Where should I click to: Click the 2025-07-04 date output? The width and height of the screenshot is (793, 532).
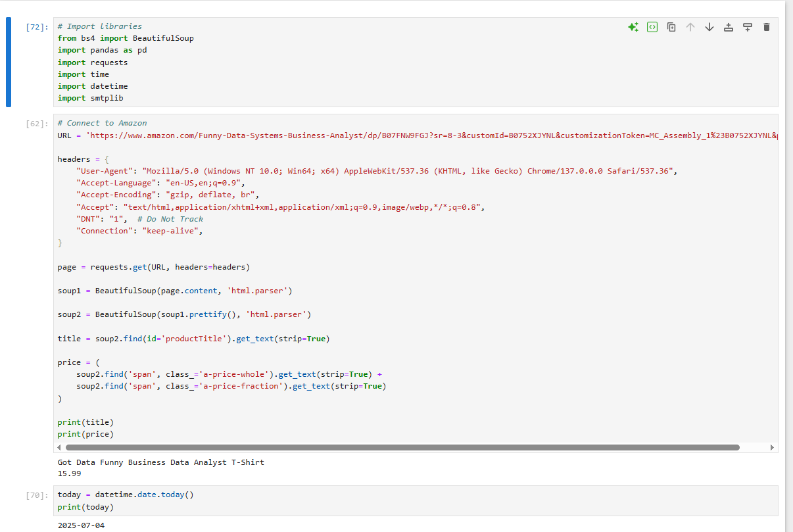[81, 525]
